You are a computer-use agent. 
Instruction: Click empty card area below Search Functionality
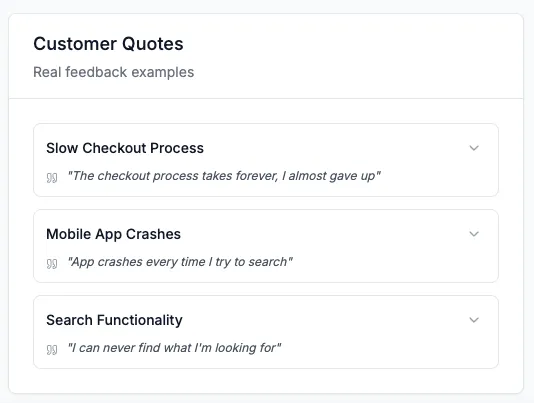tap(266, 381)
